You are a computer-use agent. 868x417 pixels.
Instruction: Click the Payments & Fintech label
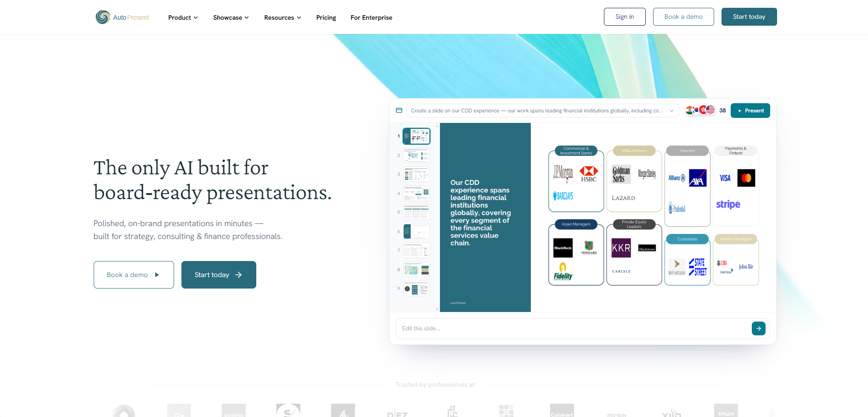coord(736,151)
